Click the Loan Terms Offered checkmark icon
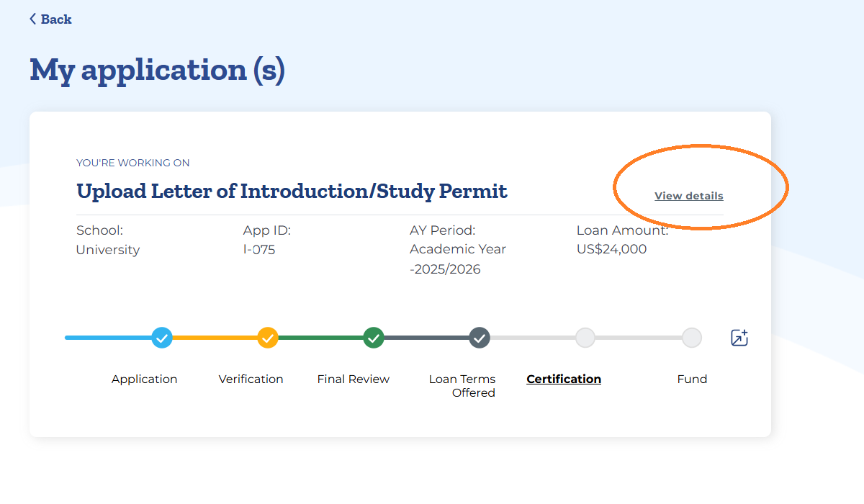This screenshot has height=504, width=864. pyautogui.click(x=480, y=338)
